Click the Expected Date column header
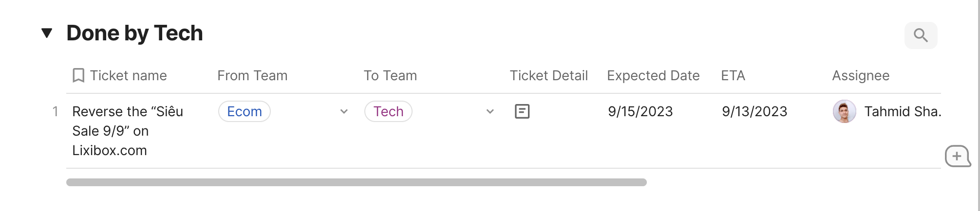 click(x=653, y=76)
